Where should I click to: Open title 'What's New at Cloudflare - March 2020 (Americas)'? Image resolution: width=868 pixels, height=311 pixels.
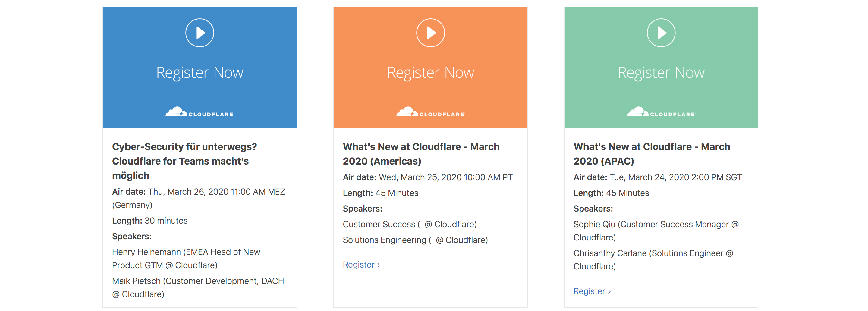[421, 154]
